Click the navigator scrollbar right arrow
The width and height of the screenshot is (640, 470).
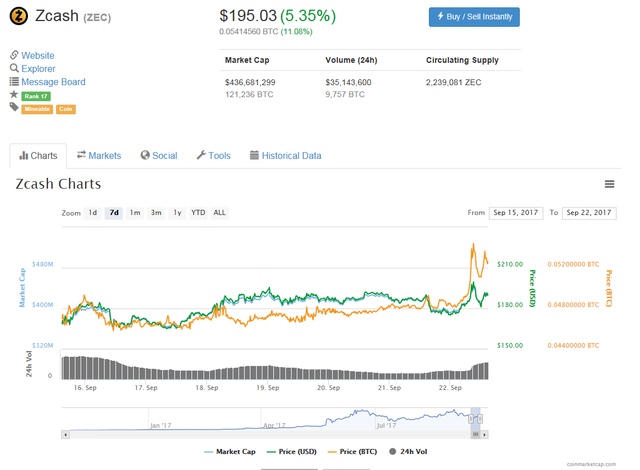[x=484, y=435]
